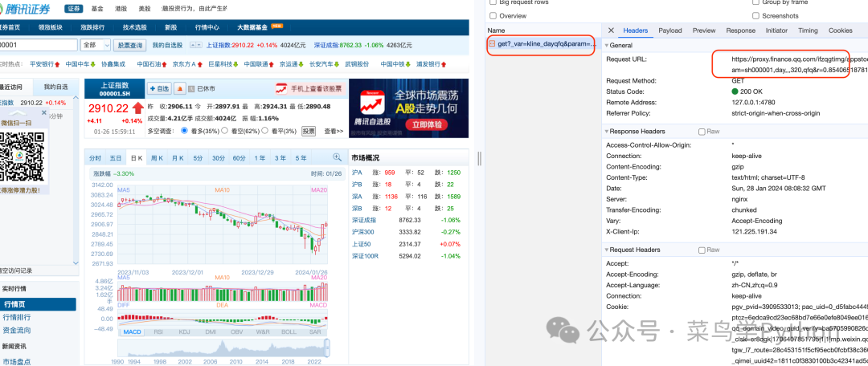Enable the Overview checkbox

[x=492, y=16]
